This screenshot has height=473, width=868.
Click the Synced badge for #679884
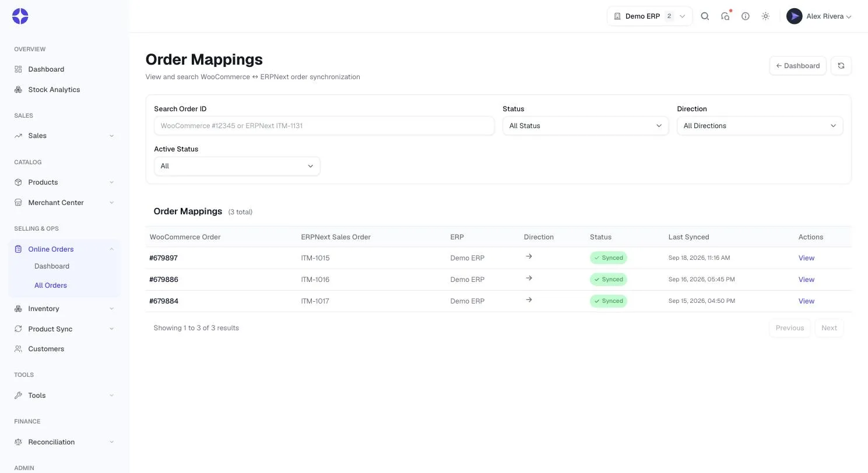(609, 301)
